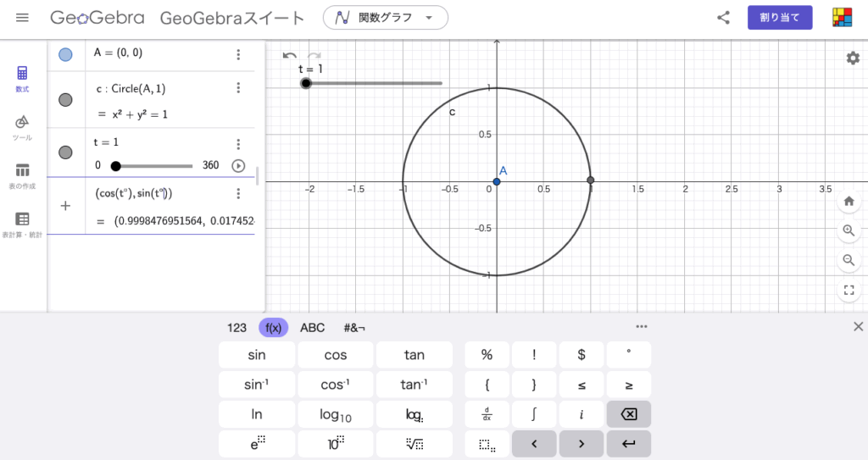Screen dimensions: 868x460
Task: Enter fullscreen mode for the graph
Action: coord(849,291)
